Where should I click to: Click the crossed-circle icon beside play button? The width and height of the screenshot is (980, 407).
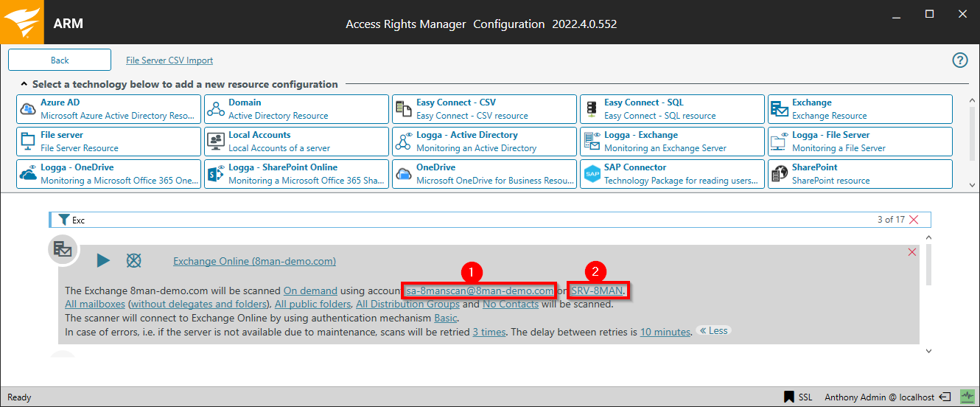point(133,260)
